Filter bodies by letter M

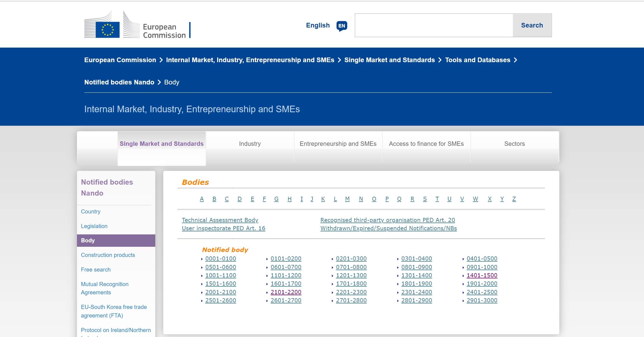pyautogui.click(x=347, y=199)
